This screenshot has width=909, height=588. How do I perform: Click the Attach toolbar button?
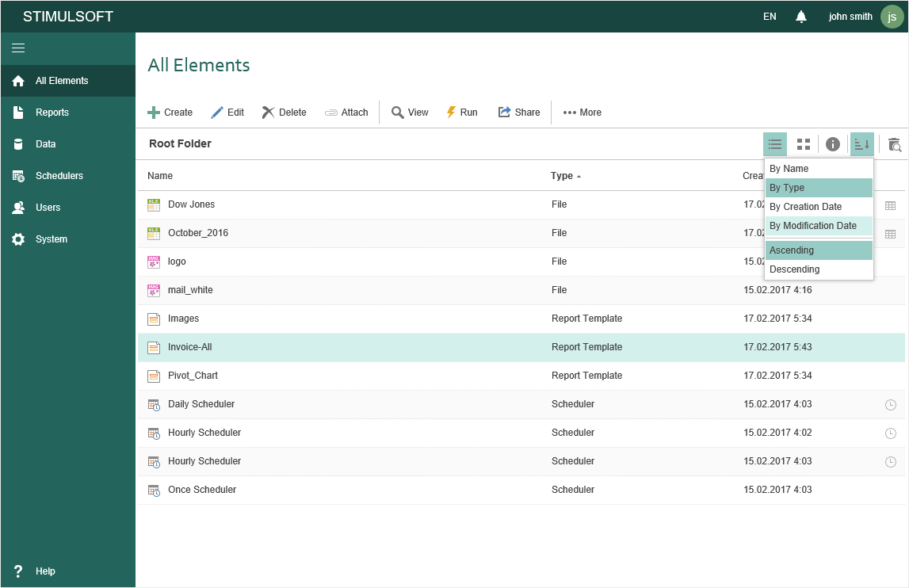tap(346, 113)
